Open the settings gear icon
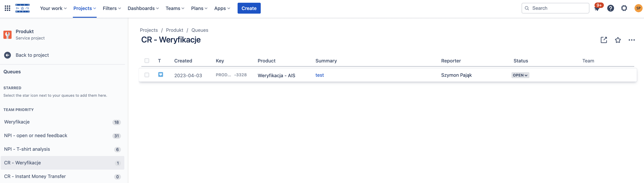The image size is (644, 183). (624, 8)
